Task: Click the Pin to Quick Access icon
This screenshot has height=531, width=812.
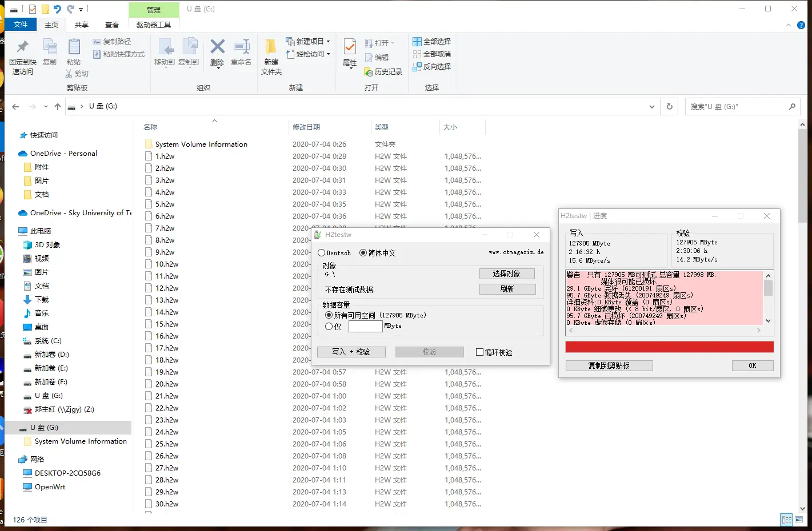Action: (x=23, y=48)
